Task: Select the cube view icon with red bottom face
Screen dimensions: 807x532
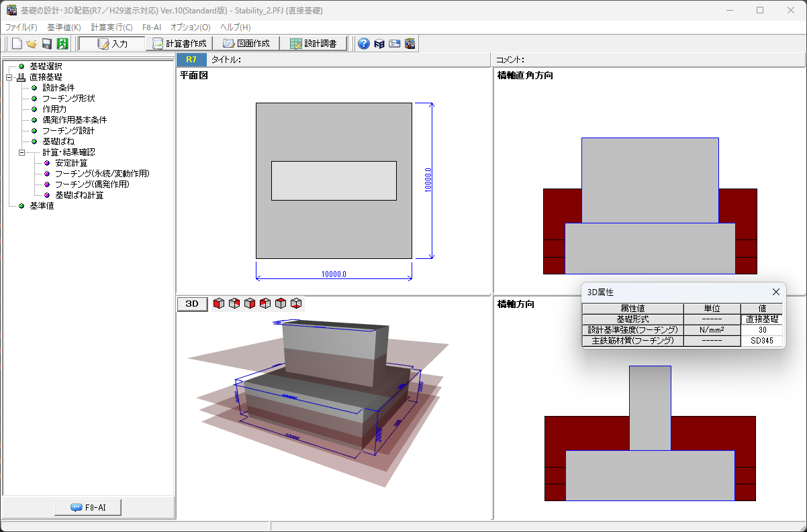Action: point(296,304)
